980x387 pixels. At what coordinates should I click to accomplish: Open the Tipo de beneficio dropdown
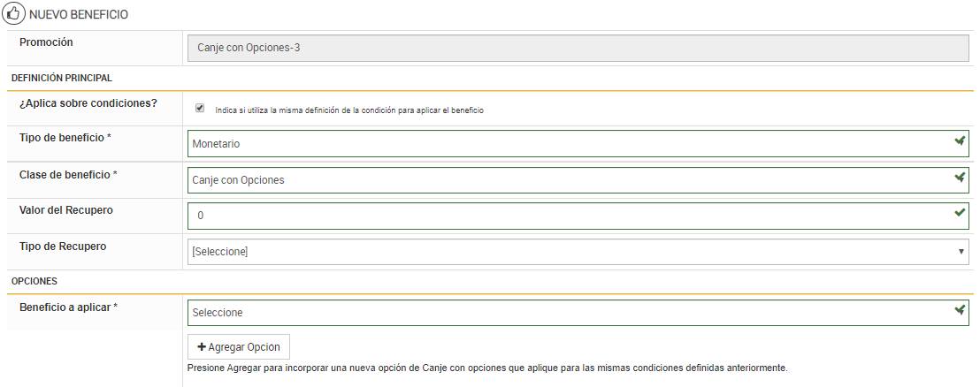[x=566, y=143]
